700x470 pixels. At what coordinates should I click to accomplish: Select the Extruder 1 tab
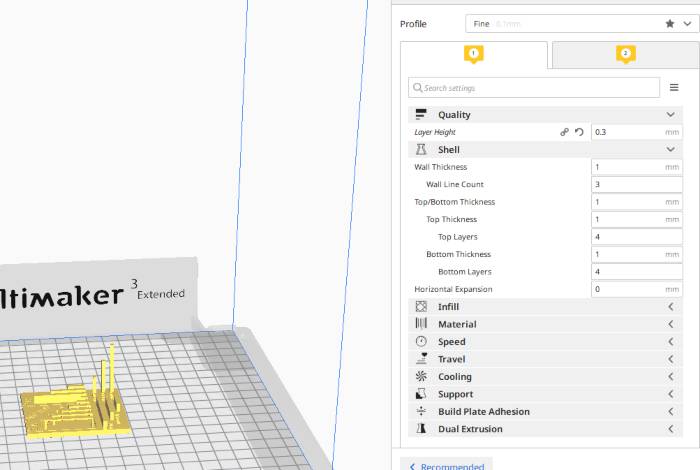474,54
